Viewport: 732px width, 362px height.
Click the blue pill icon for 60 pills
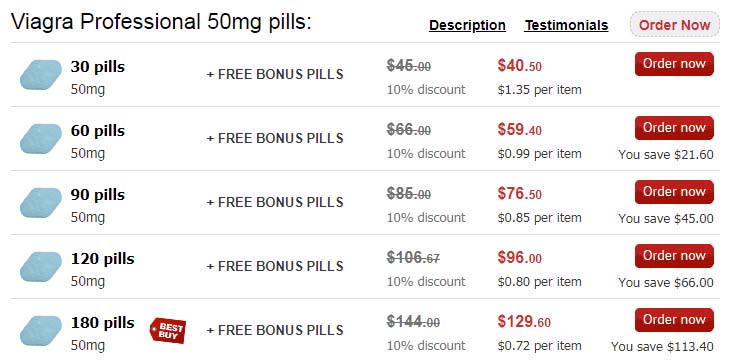(x=41, y=139)
